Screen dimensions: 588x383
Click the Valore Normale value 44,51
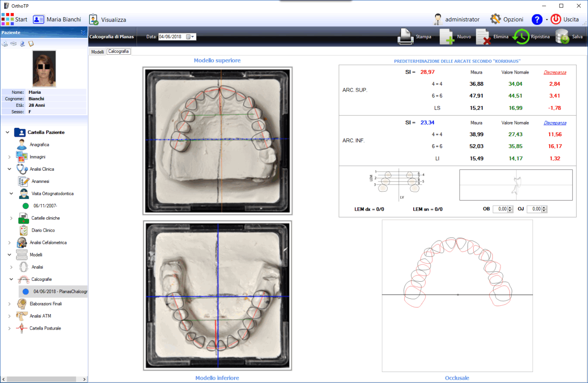point(515,96)
